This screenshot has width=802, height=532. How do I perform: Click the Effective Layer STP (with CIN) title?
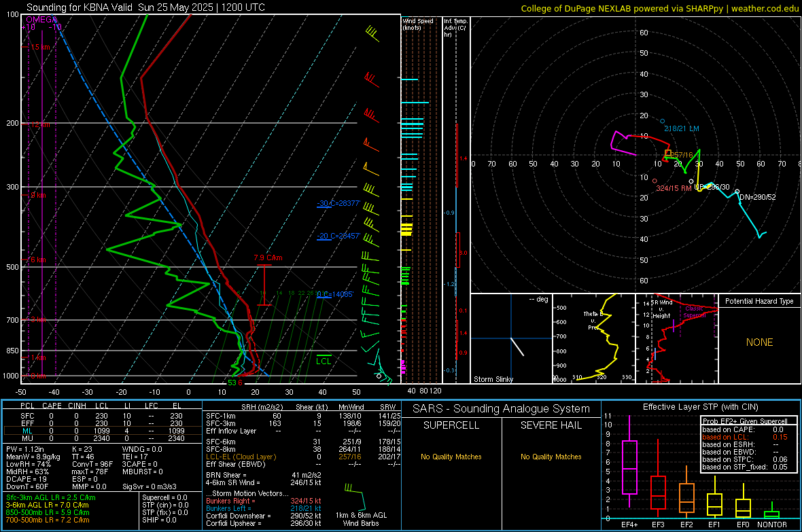[x=701, y=407]
